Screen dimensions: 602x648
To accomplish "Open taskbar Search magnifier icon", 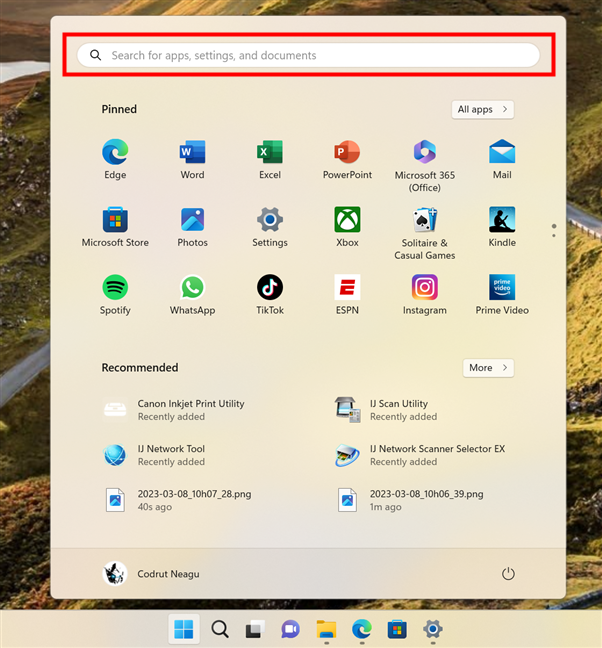I will pyautogui.click(x=220, y=629).
